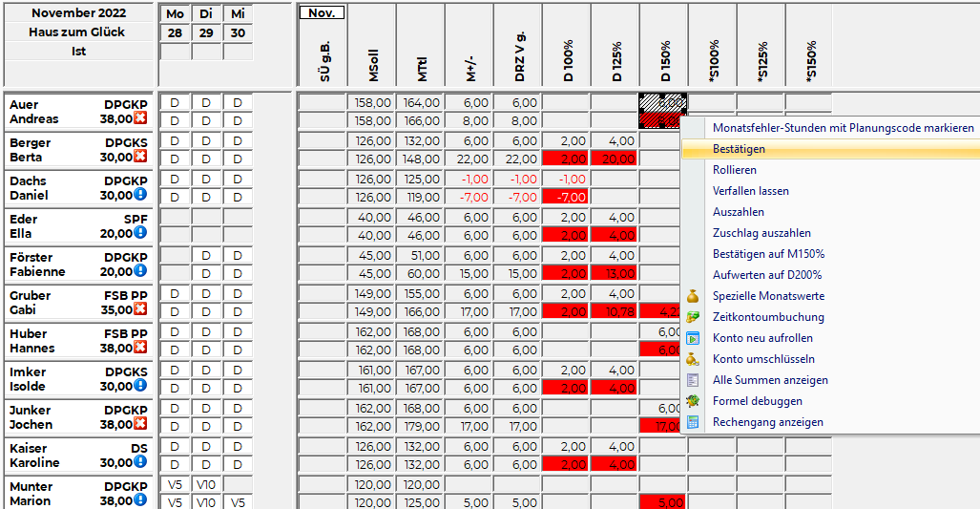Screen dimensions: 980x509
Task: Click the blue info icon beside Kaiser Karoline
Action: click(x=141, y=463)
